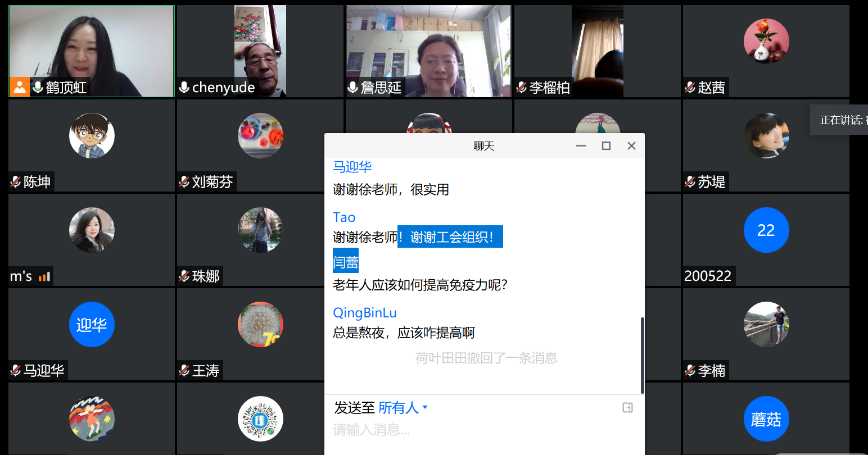Click the file send icon in chat
The width and height of the screenshot is (868, 455).
click(627, 407)
